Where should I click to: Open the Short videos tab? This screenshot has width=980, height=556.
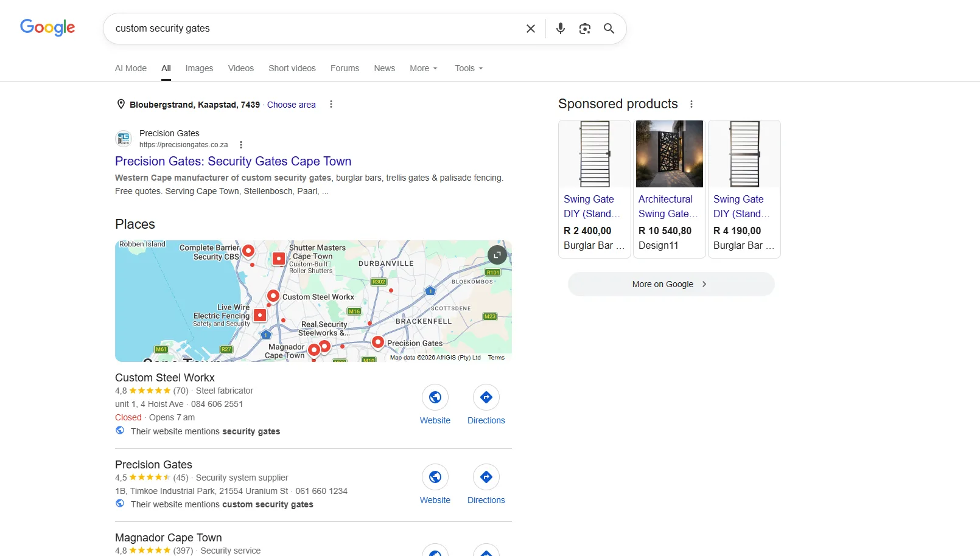[292, 68]
